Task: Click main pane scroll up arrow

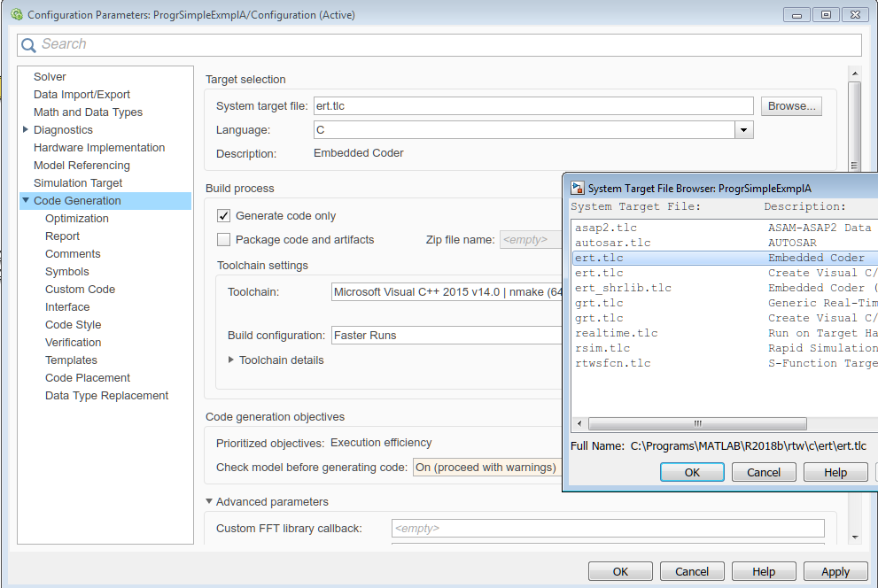Action: click(x=854, y=73)
